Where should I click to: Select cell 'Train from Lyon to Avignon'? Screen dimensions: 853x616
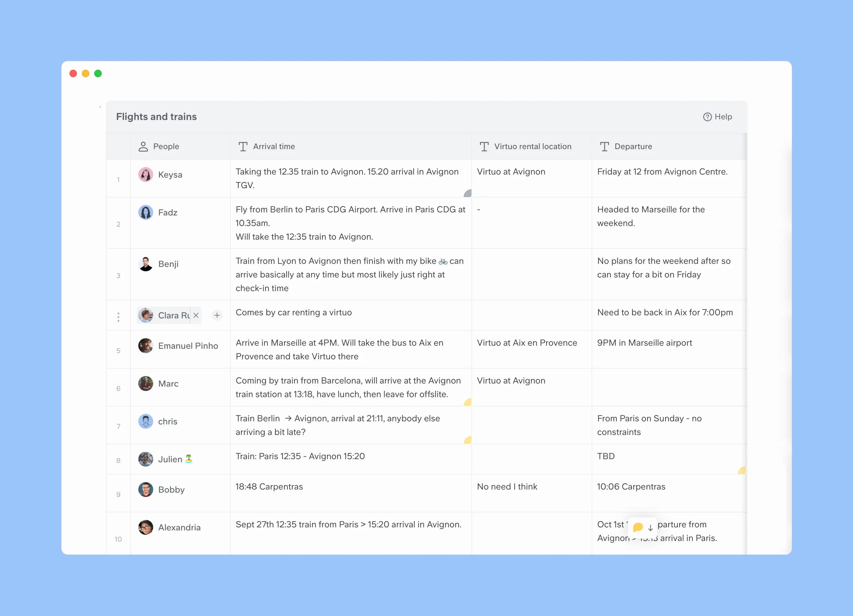point(351,275)
